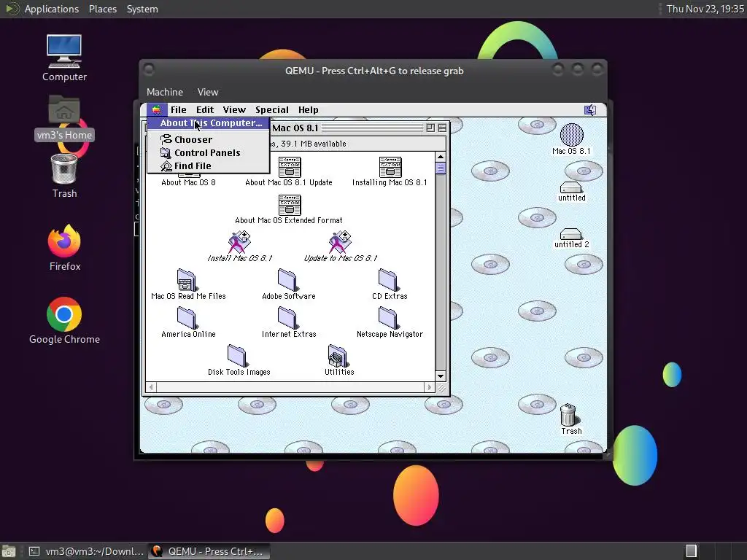Select the Utilities folder
This screenshot has width=747, height=560.
(338, 360)
